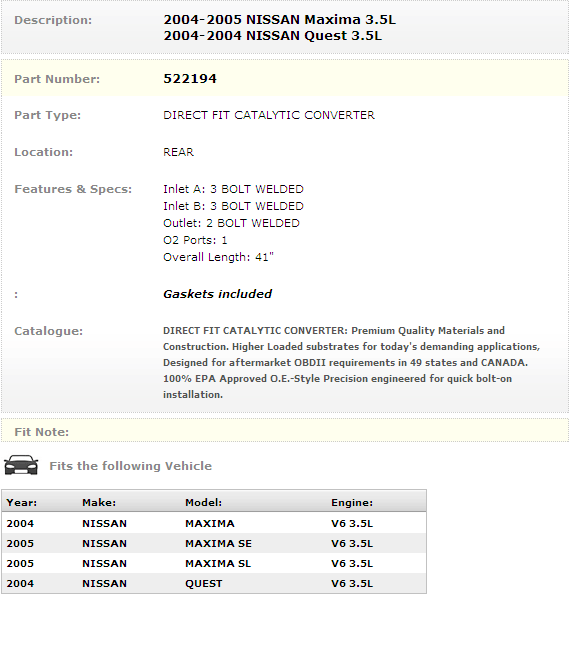570x645 pixels.
Task: Click the 2004-2004 NISSAN Quest 3.5L description
Action: coord(272,36)
